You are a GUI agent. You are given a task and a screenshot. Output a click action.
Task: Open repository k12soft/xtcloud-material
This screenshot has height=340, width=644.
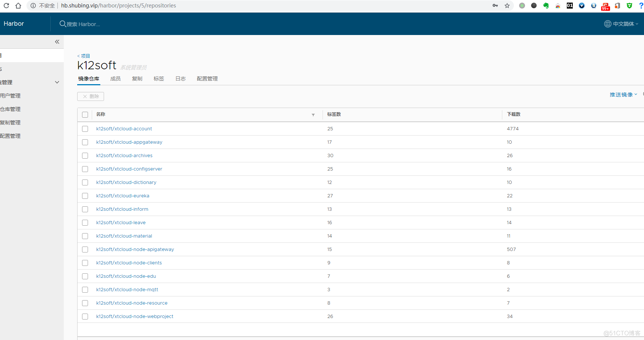click(124, 236)
